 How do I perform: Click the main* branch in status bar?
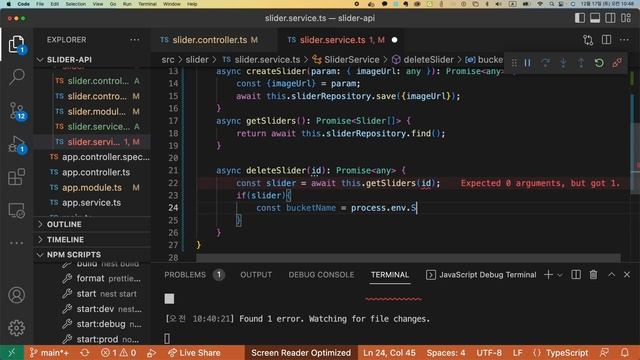[49, 353]
